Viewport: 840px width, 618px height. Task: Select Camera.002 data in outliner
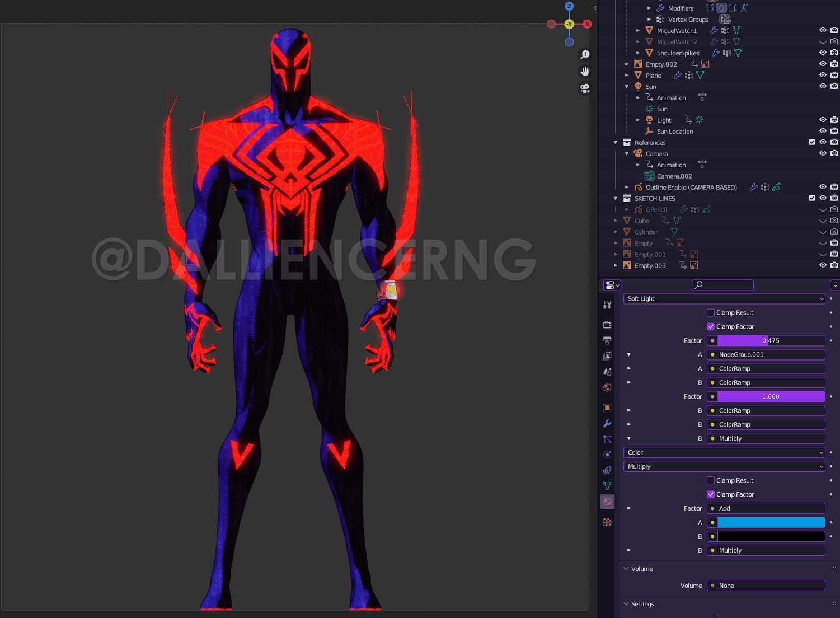point(674,176)
